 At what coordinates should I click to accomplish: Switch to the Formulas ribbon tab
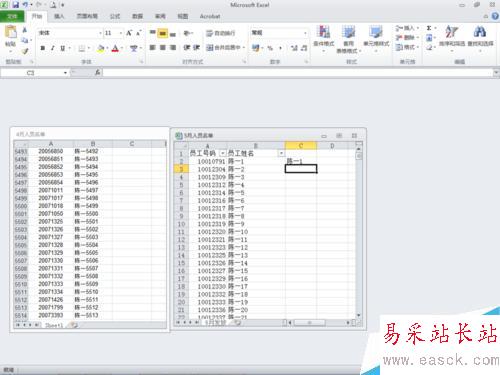115,16
